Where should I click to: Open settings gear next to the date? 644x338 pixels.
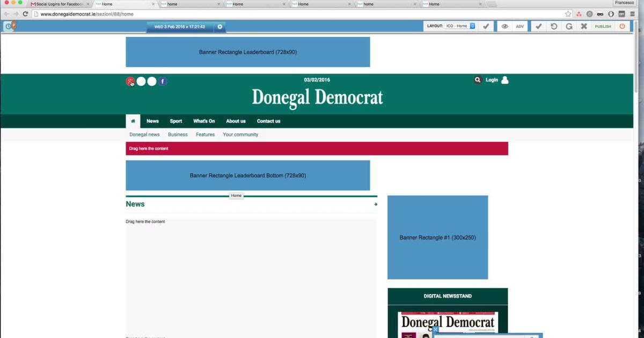click(219, 27)
